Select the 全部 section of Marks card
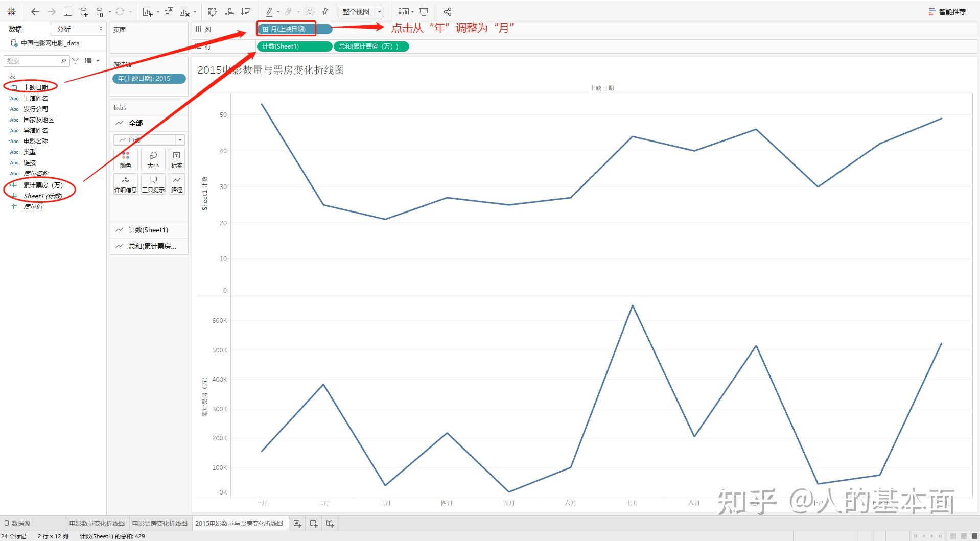The image size is (980, 541). coord(149,123)
